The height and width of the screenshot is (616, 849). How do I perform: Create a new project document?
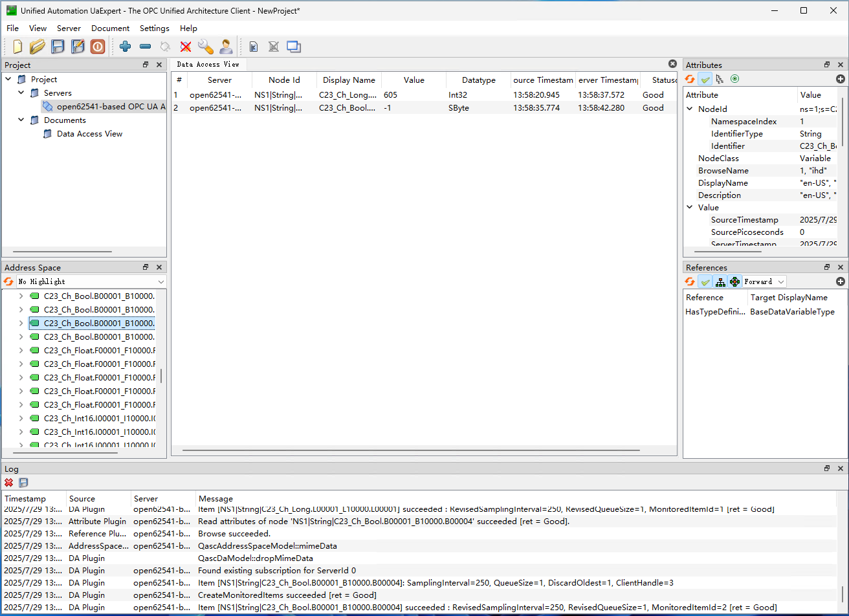pyautogui.click(x=17, y=47)
